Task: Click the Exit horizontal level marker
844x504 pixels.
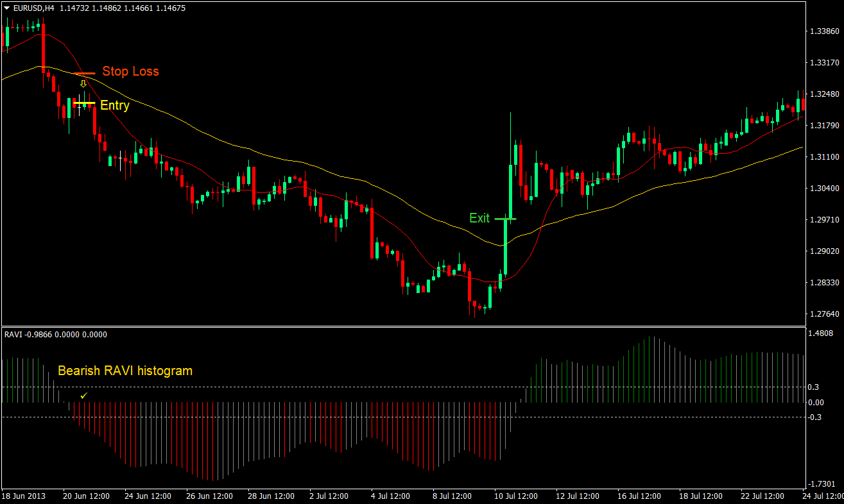Action: pyautogui.click(x=505, y=219)
